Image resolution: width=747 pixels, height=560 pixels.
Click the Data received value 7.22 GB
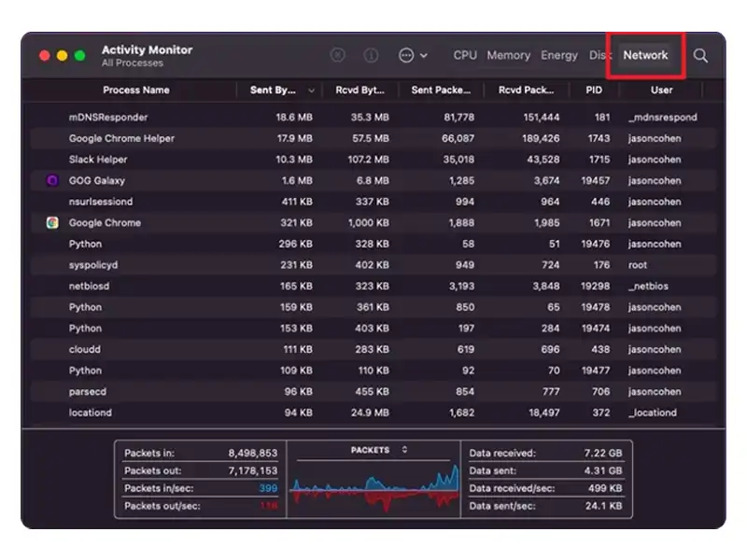point(603,453)
